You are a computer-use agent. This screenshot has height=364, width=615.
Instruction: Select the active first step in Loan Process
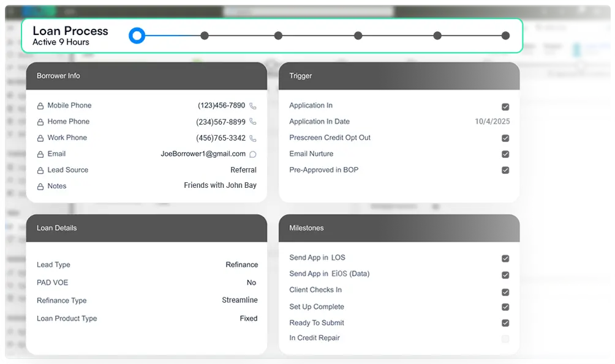point(137,35)
